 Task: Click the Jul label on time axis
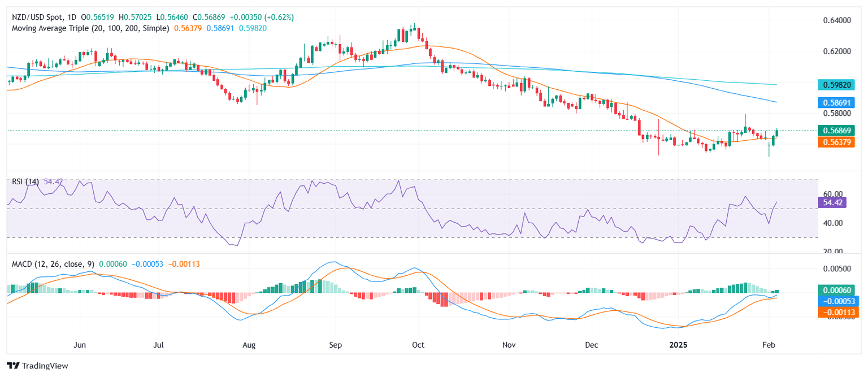159,344
